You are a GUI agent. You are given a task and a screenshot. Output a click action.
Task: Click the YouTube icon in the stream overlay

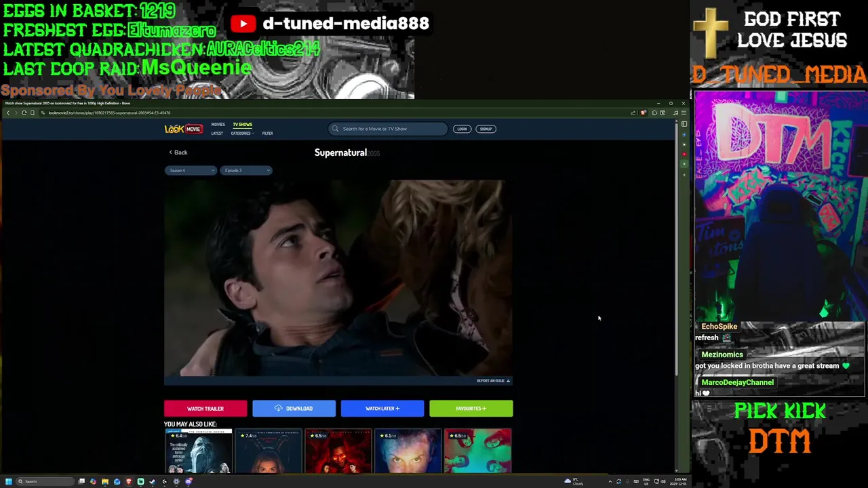pyautogui.click(x=243, y=24)
